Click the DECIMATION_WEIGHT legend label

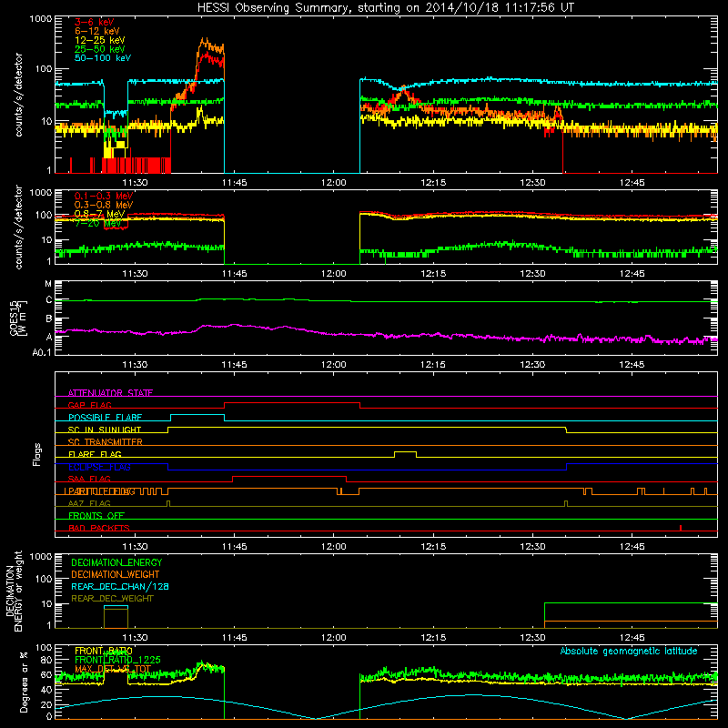(x=116, y=574)
